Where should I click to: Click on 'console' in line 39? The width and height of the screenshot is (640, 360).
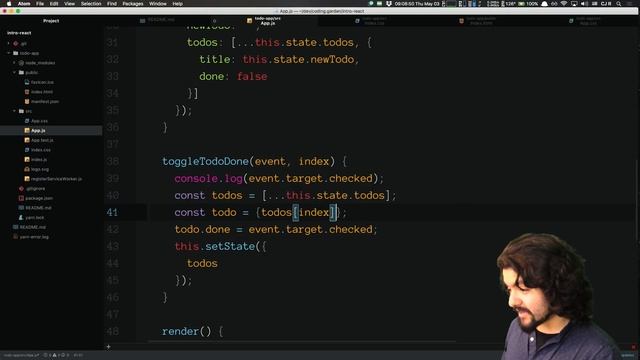pyautogui.click(x=196, y=179)
